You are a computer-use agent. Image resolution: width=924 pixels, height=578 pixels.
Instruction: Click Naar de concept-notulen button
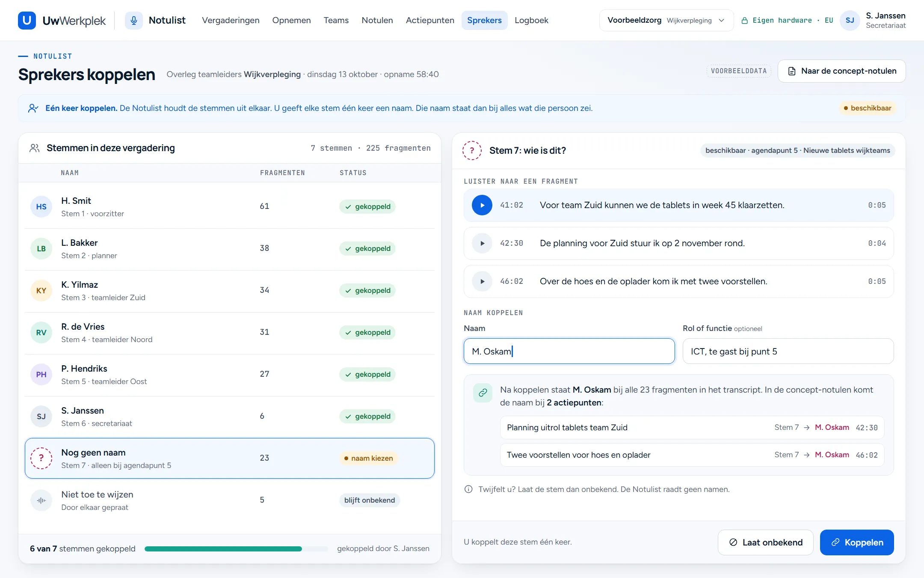pos(841,71)
